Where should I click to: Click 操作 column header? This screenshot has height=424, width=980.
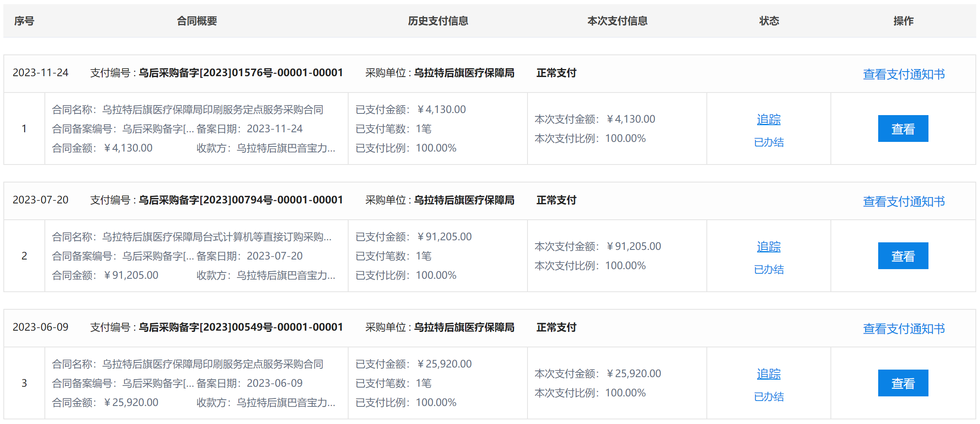903,21
